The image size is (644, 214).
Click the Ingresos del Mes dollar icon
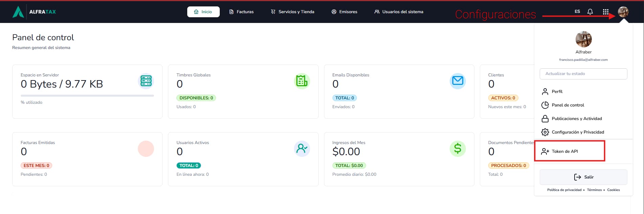tap(458, 149)
